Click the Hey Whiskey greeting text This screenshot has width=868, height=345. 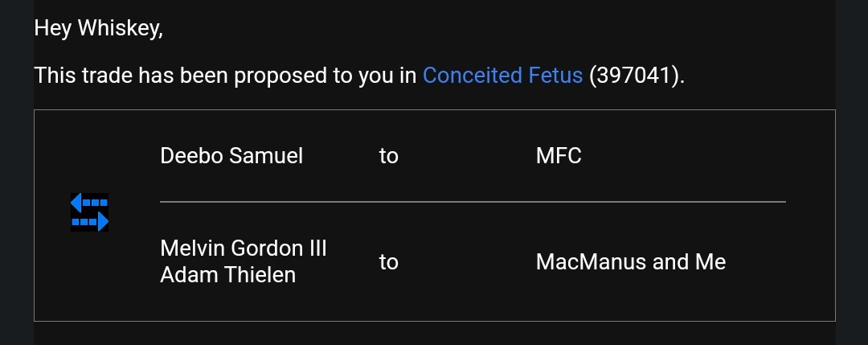pyautogui.click(x=99, y=28)
